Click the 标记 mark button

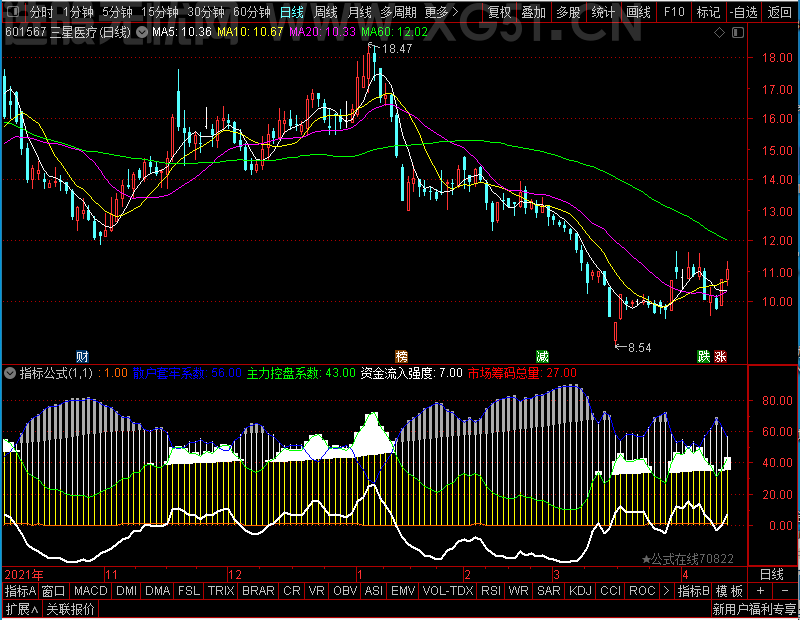(x=708, y=12)
